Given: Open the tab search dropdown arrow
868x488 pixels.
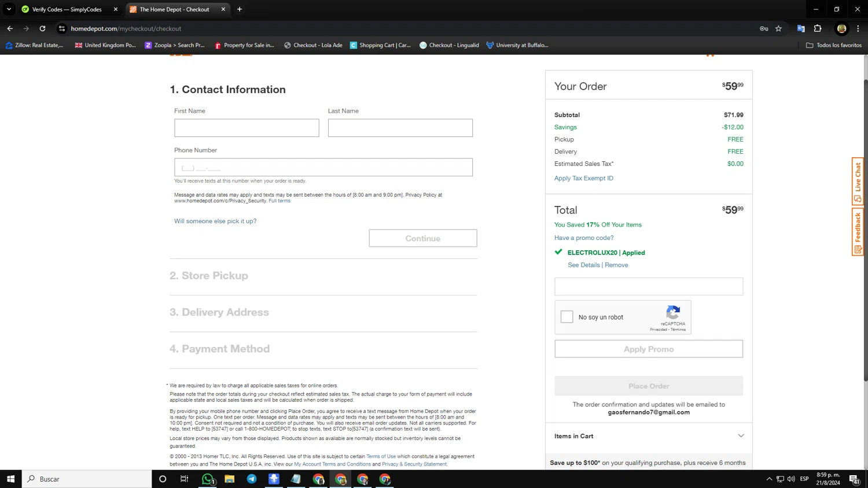Looking at the screenshot, I should (x=9, y=9).
